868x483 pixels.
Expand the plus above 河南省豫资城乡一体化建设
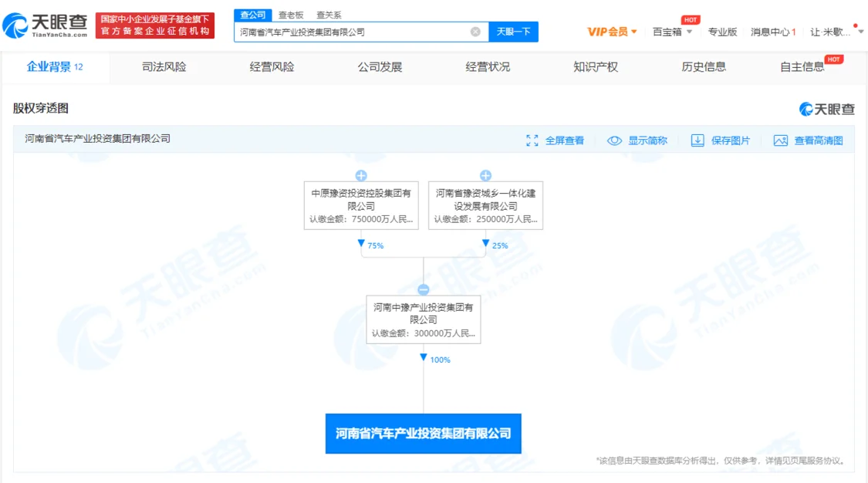click(485, 175)
